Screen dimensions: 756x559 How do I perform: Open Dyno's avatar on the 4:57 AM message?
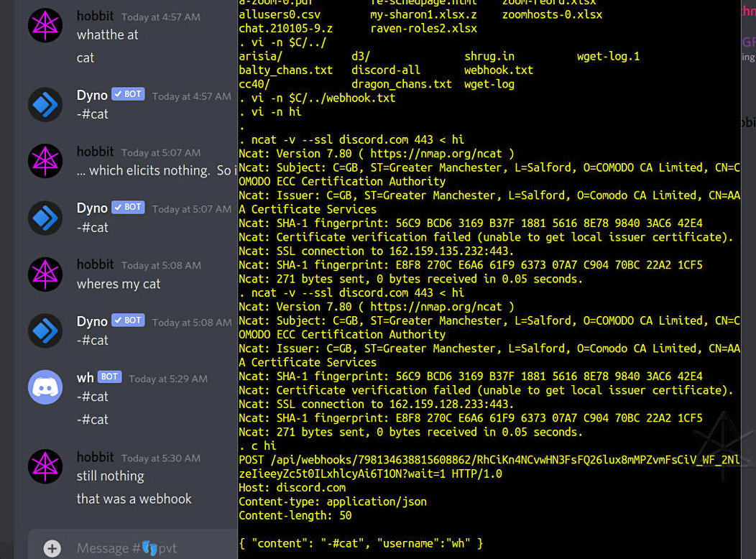coord(45,105)
